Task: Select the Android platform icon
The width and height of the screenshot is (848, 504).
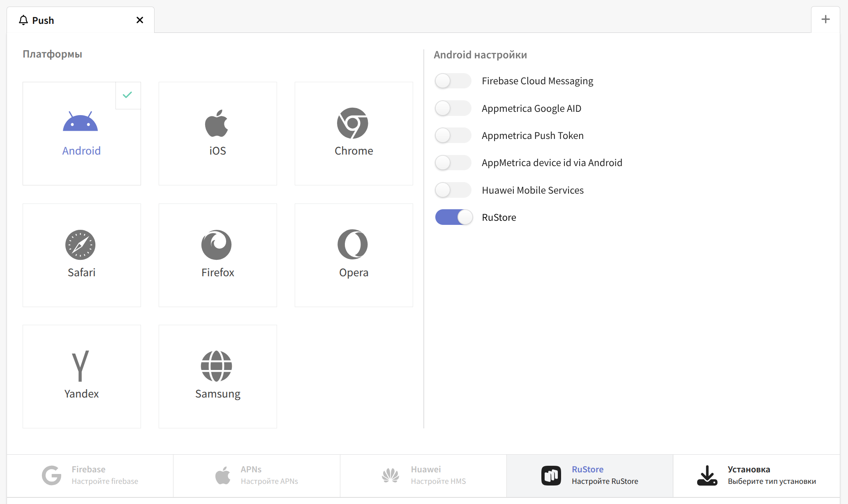Action: pyautogui.click(x=81, y=122)
